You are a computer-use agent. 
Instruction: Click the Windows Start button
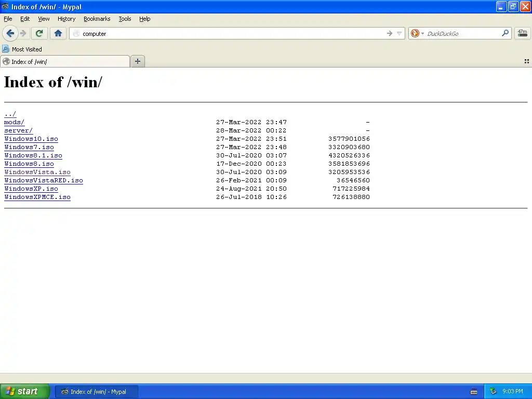(24, 391)
